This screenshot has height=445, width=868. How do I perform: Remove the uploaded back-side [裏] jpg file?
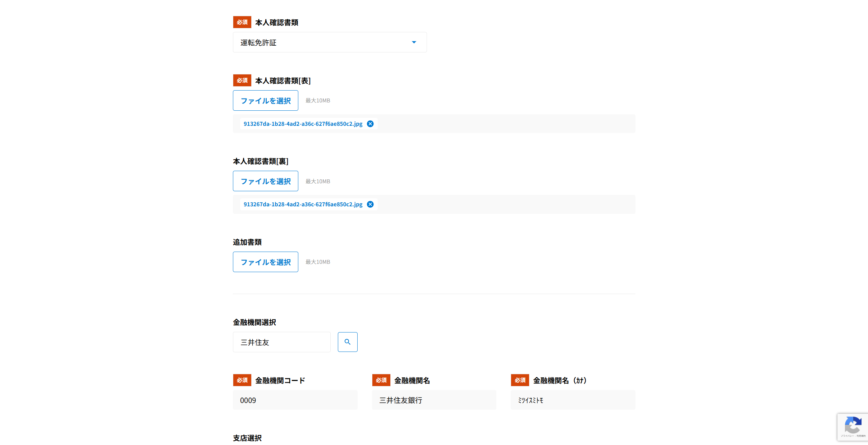[370, 204]
